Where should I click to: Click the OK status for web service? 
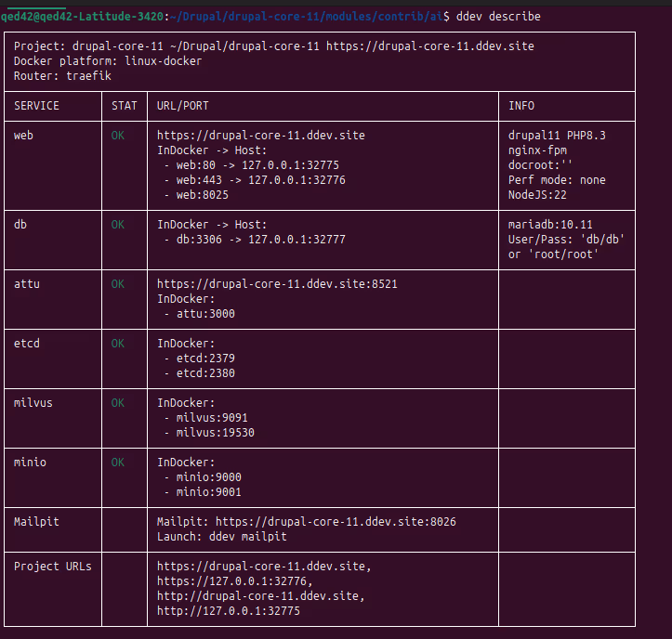(118, 136)
